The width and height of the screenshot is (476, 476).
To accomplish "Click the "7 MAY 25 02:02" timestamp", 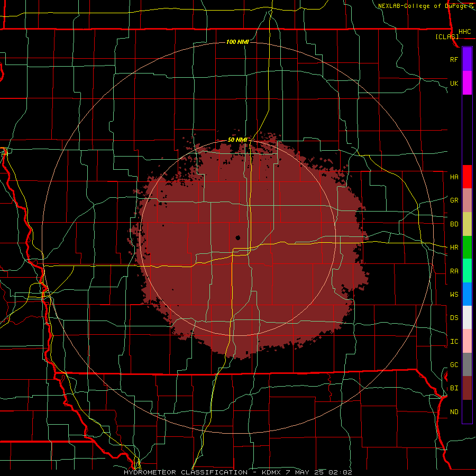I will pyautogui.click(x=319, y=472).
